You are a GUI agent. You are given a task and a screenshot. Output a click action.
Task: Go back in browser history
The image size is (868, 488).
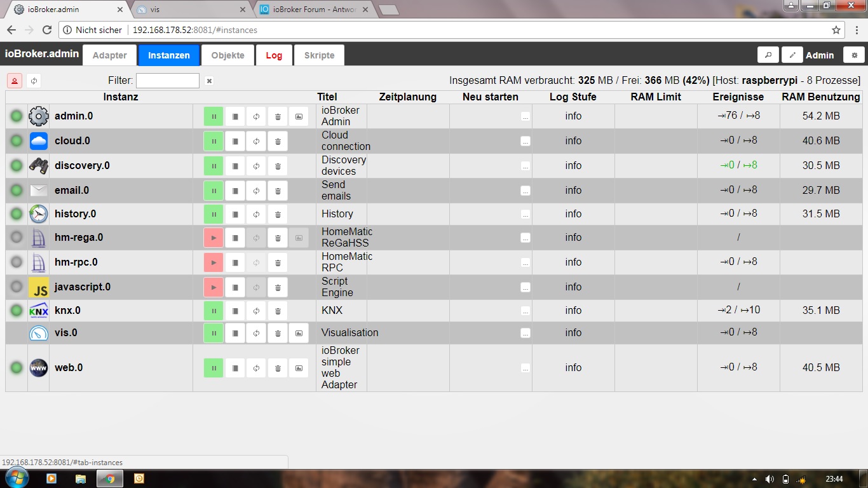[x=11, y=30]
